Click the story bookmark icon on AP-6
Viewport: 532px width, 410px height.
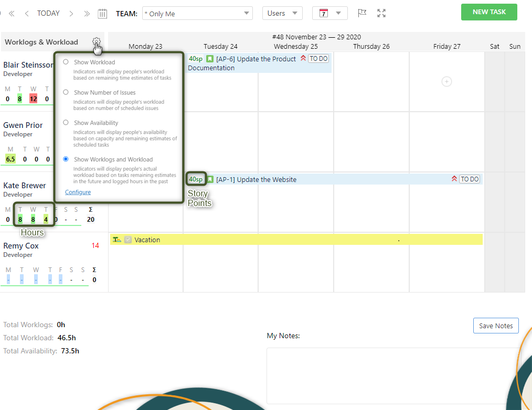[x=210, y=59]
